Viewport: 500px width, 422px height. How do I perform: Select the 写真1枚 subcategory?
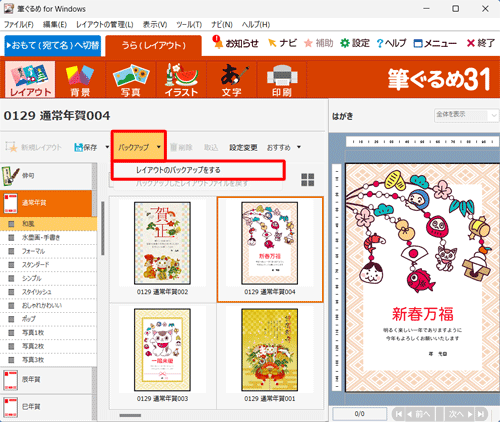48,333
